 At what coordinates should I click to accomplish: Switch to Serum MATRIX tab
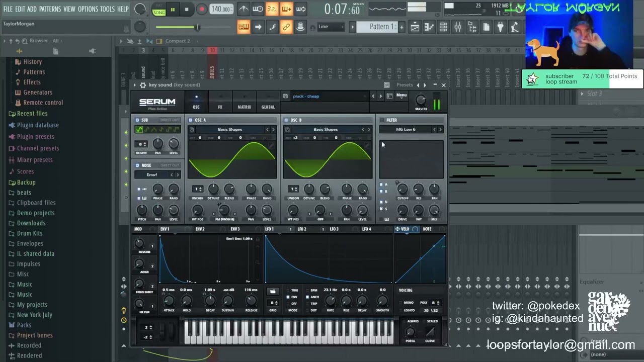point(244,102)
